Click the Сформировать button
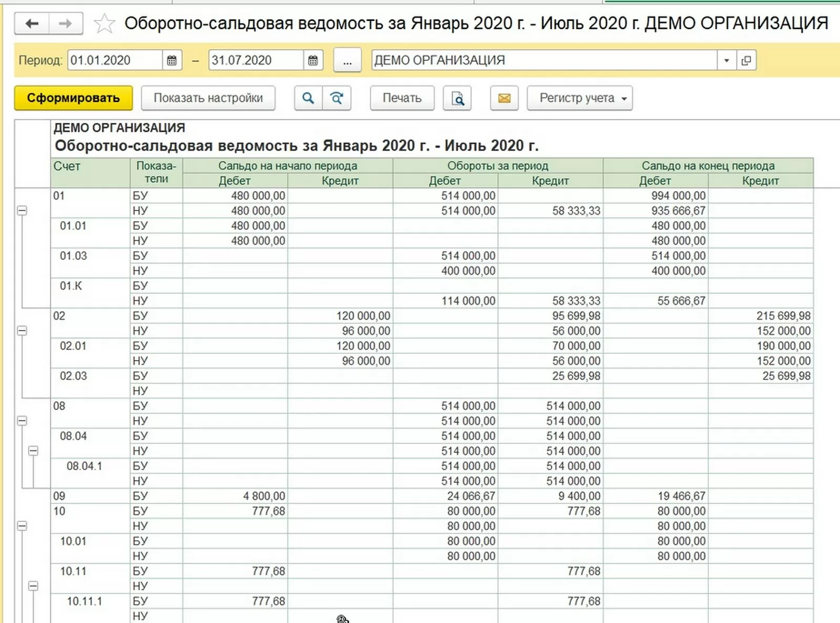 pos(73,98)
